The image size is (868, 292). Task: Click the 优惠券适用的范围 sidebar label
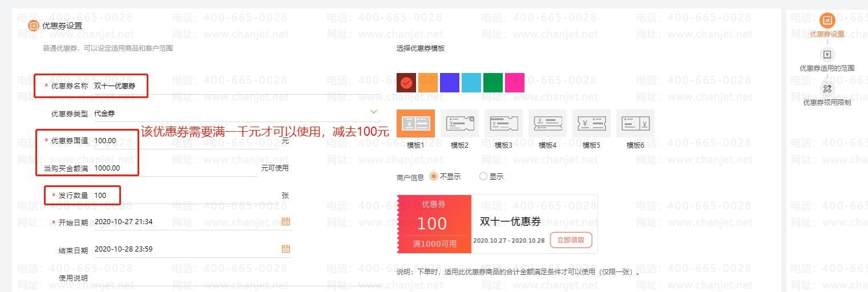click(x=827, y=68)
